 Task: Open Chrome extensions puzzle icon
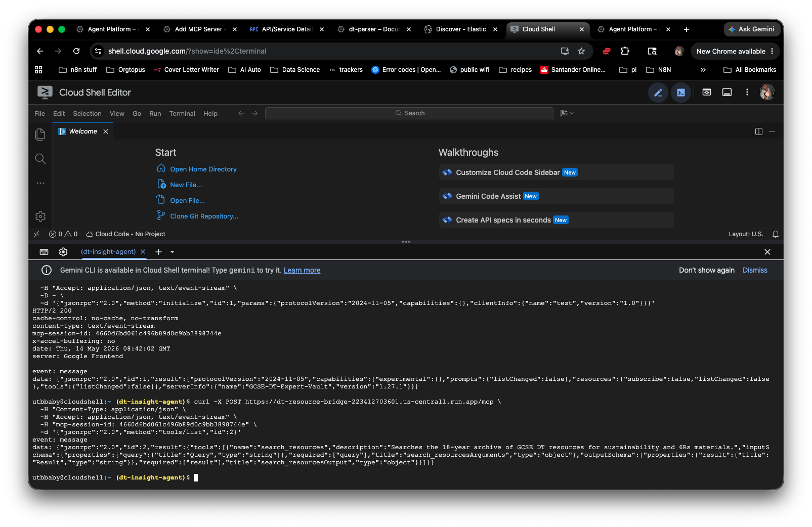click(x=625, y=51)
